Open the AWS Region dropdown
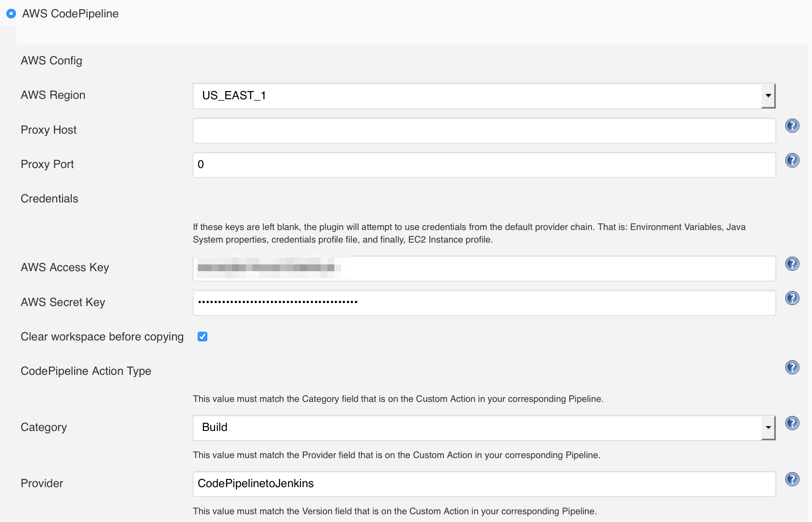 click(x=484, y=95)
